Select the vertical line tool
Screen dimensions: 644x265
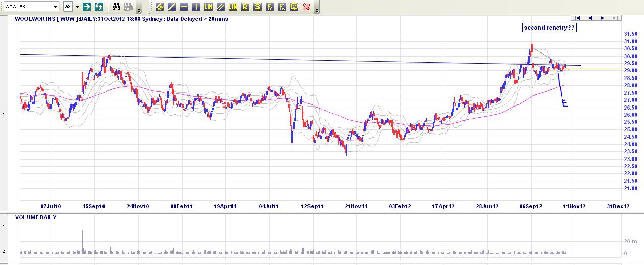coord(196,7)
